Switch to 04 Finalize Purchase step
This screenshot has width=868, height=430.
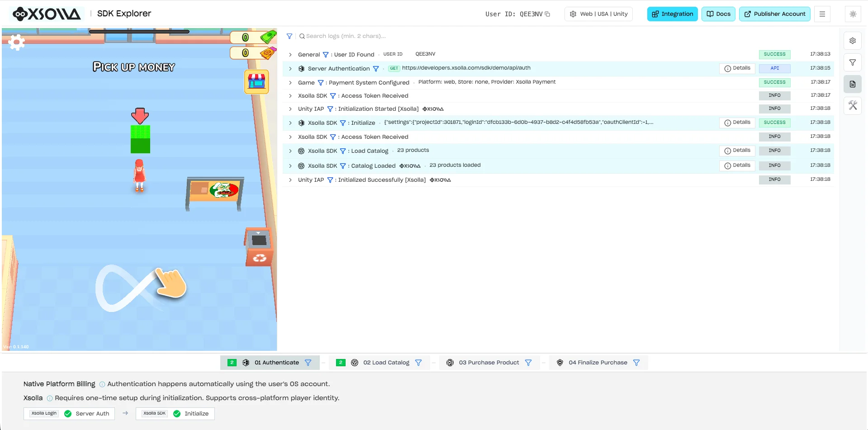click(598, 363)
